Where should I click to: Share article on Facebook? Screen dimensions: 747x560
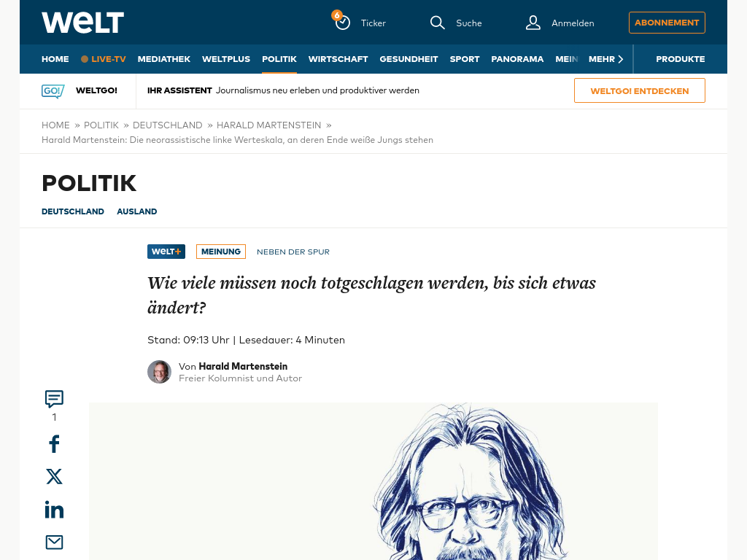[x=54, y=444]
